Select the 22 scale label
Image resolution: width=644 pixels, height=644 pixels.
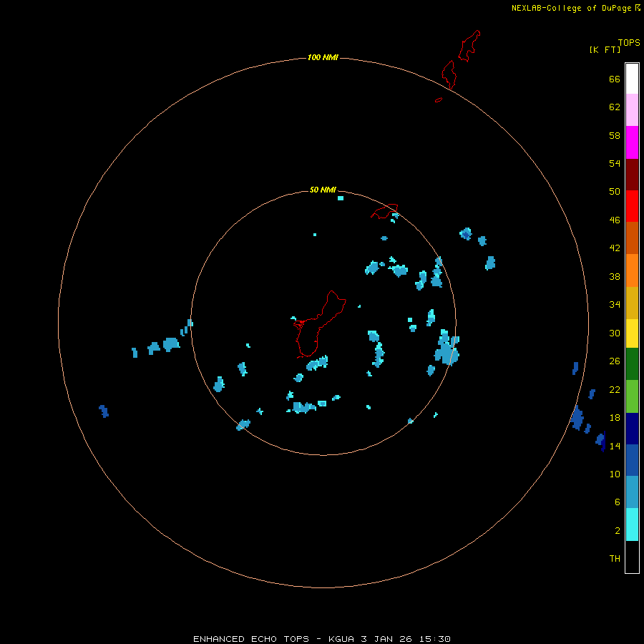coord(615,390)
